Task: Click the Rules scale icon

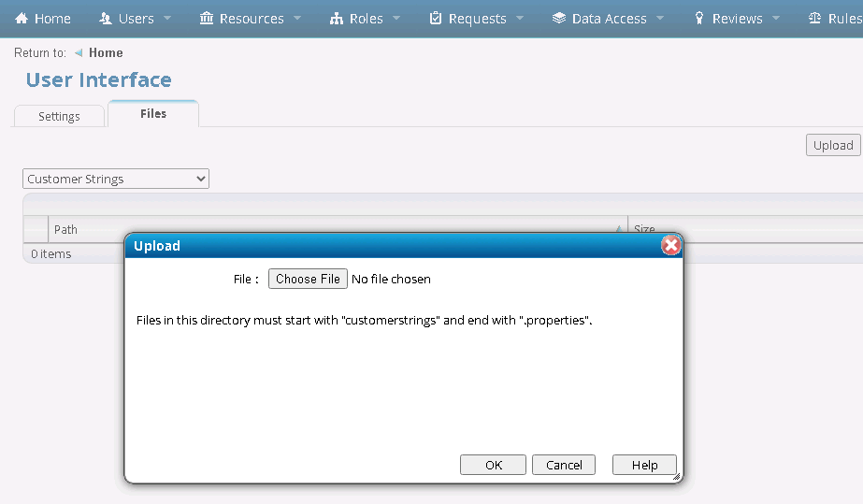Action: [814, 19]
